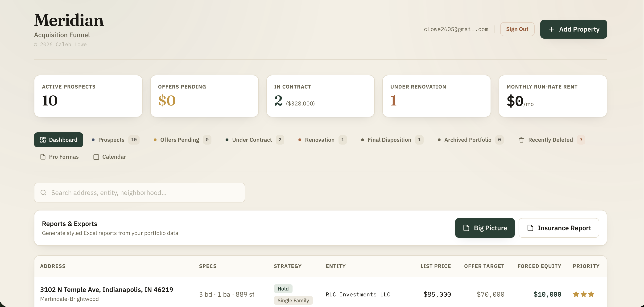Click the Active Prospects card

pos(88,96)
